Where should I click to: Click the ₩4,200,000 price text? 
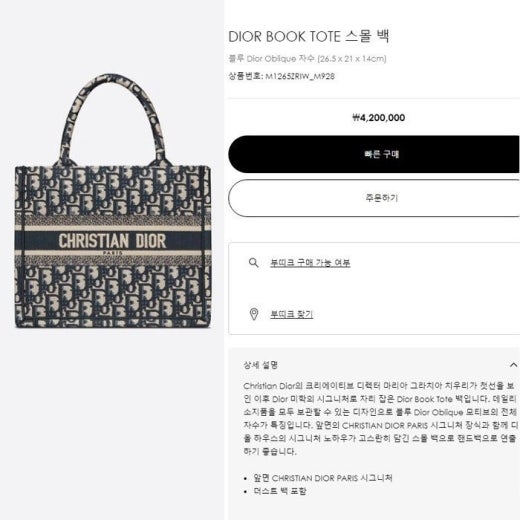pyautogui.click(x=379, y=118)
